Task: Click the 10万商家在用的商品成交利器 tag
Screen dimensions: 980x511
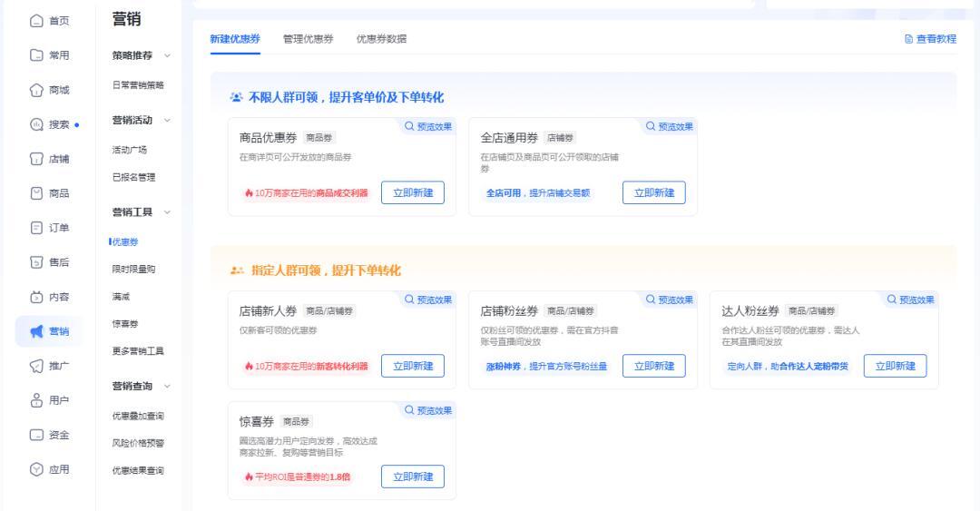Action: pos(307,193)
